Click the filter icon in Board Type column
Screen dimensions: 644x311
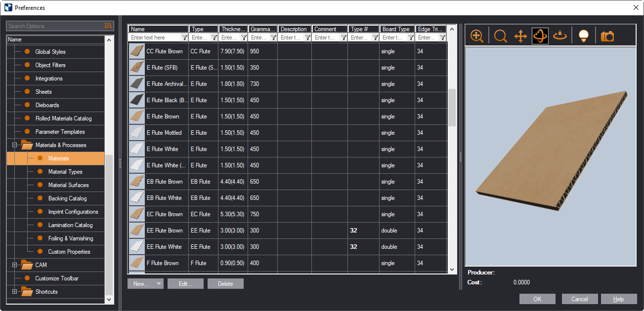click(x=410, y=38)
